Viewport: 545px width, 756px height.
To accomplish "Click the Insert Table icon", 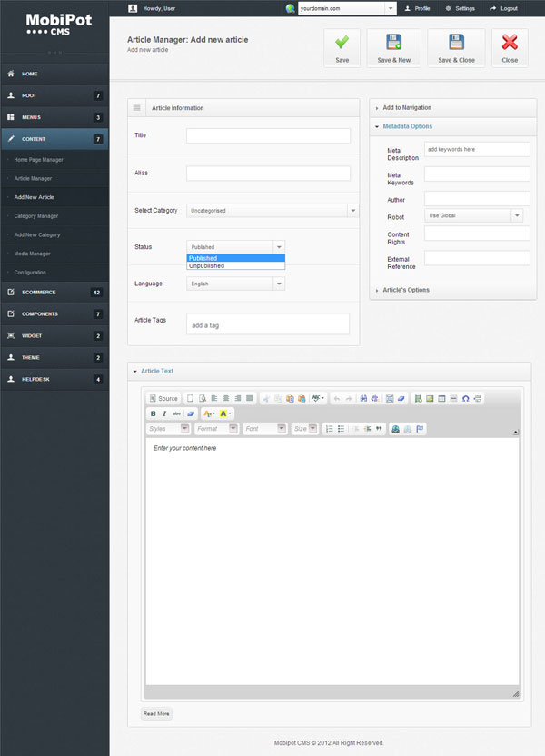I will [441, 398].
